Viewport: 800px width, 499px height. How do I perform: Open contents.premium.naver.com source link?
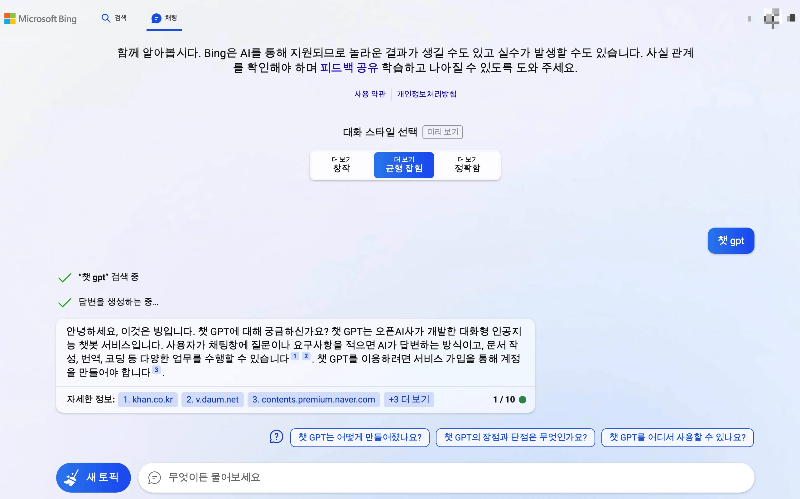(x=314, y=400)
